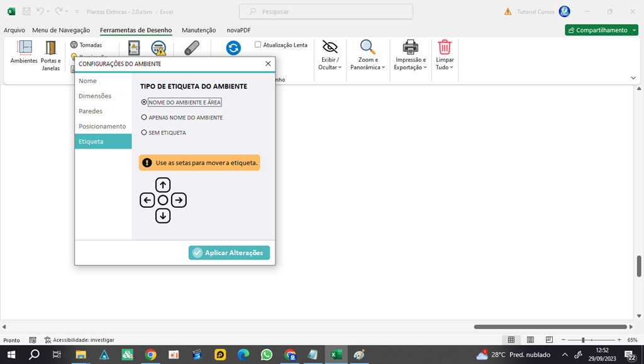The height and width of the screenshot is (364, 644).
Task: Enable the Atualização Lenta checkbox
Action: (258, 45)
